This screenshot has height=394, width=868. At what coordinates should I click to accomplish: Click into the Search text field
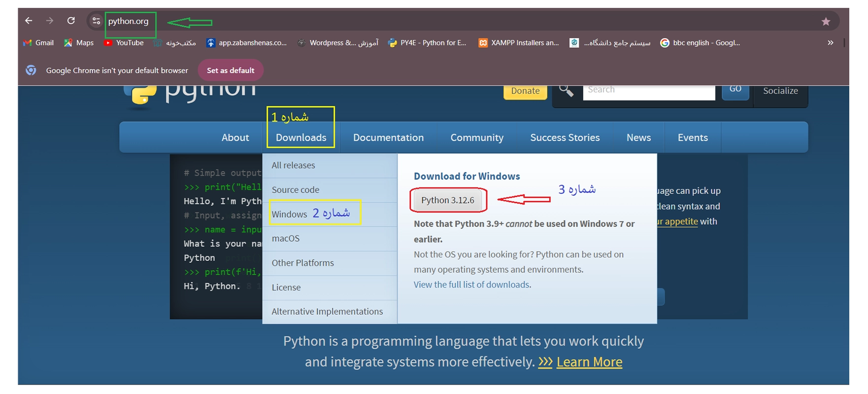(x=649, y=92)
